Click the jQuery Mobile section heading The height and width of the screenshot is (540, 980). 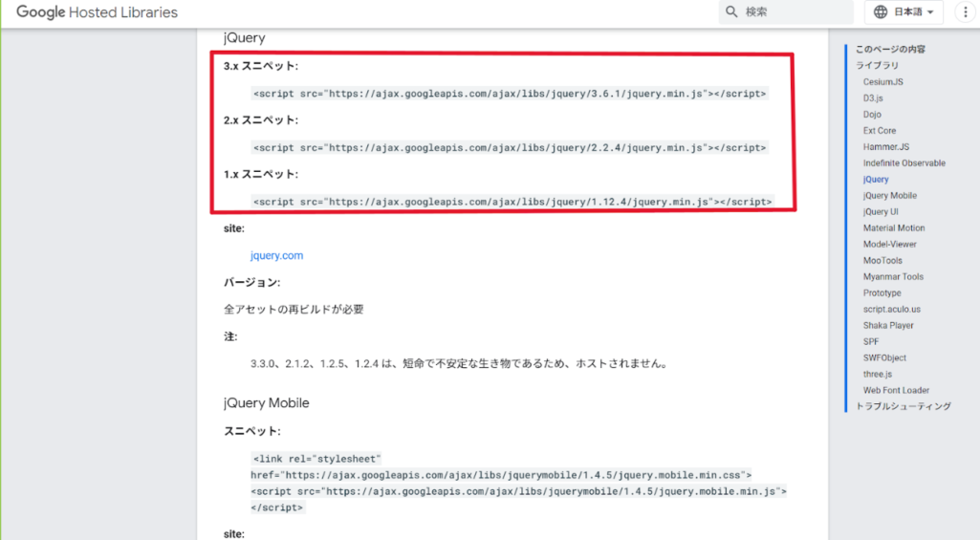click(x=266, y=403)
